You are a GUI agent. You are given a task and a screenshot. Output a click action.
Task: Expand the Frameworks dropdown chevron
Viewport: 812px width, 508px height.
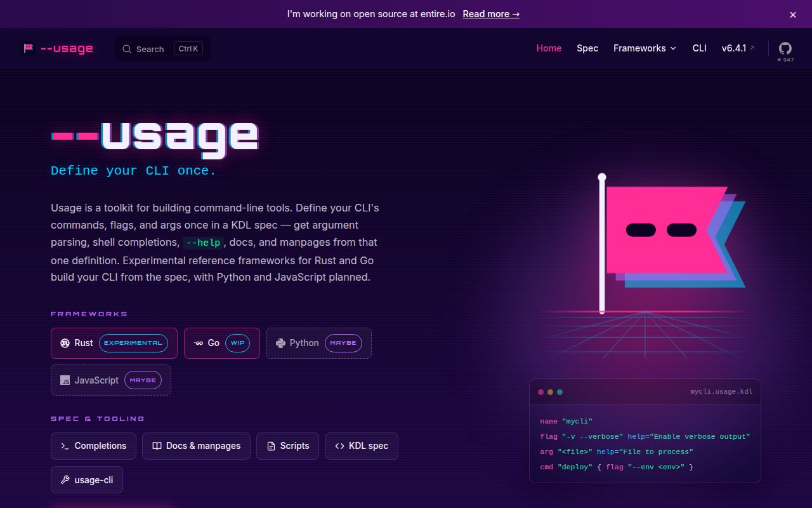tap(673, 48)
